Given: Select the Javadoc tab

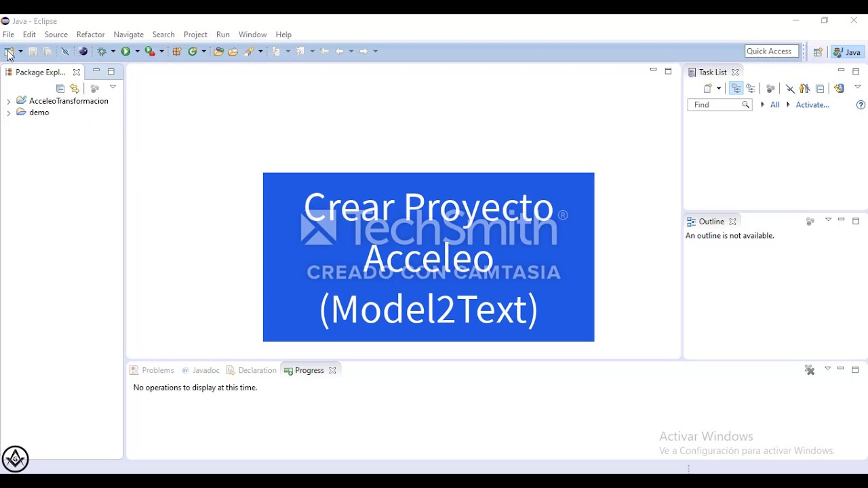Looking at the screenshot, I should pyautogui.click(x=201, y=370).
